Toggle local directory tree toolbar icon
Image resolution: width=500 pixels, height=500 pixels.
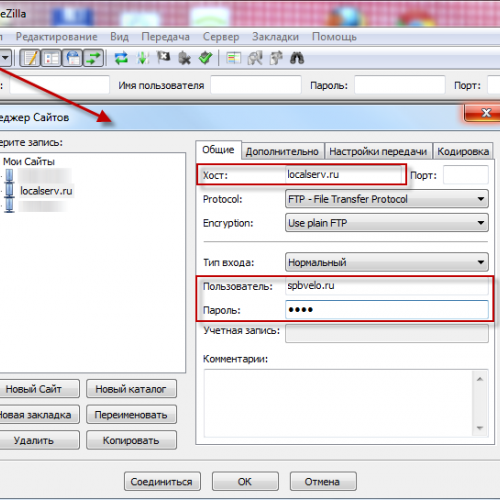point(51,58)
